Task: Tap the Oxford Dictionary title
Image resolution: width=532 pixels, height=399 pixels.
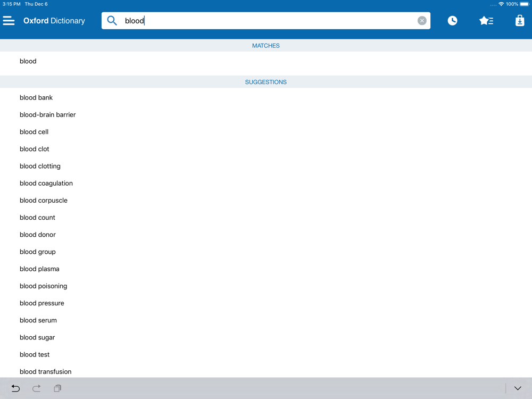Action: coord(54,21)
